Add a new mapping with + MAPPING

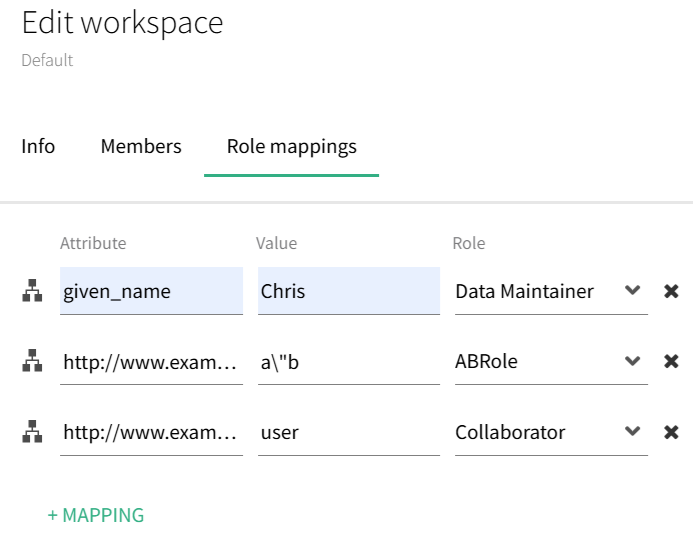pos(96,515)
